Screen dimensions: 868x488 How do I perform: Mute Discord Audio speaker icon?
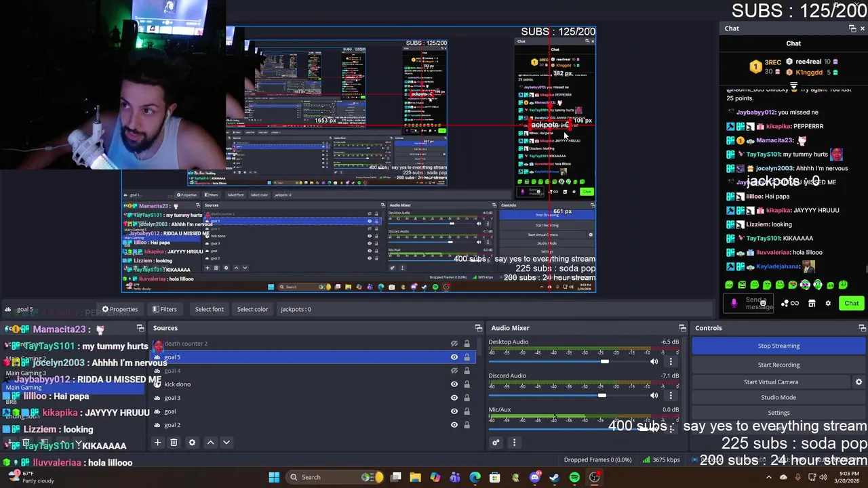point(654,395)
